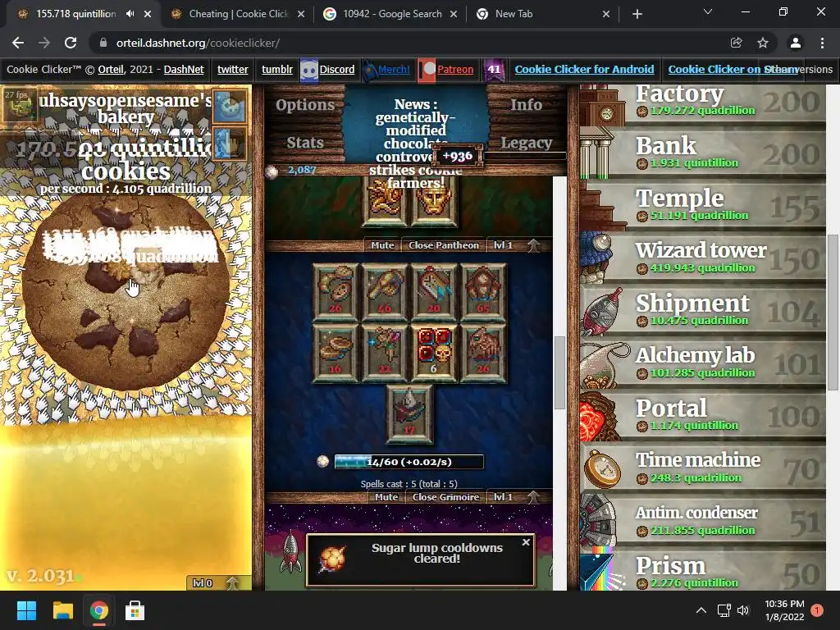
Task: Select the golden mask god in the Pantheon
Action: (434, 201)
